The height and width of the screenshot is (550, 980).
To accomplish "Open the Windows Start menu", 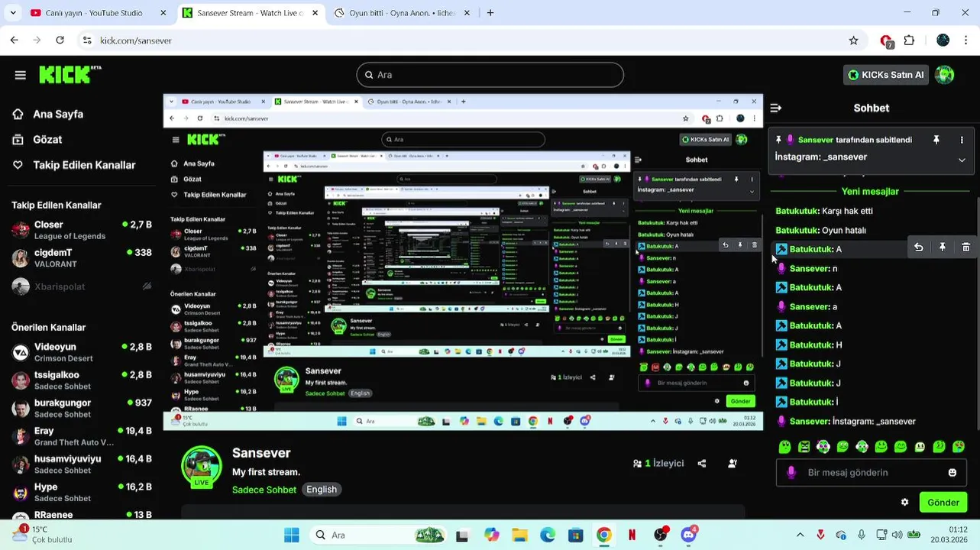I will click(291, 535).
